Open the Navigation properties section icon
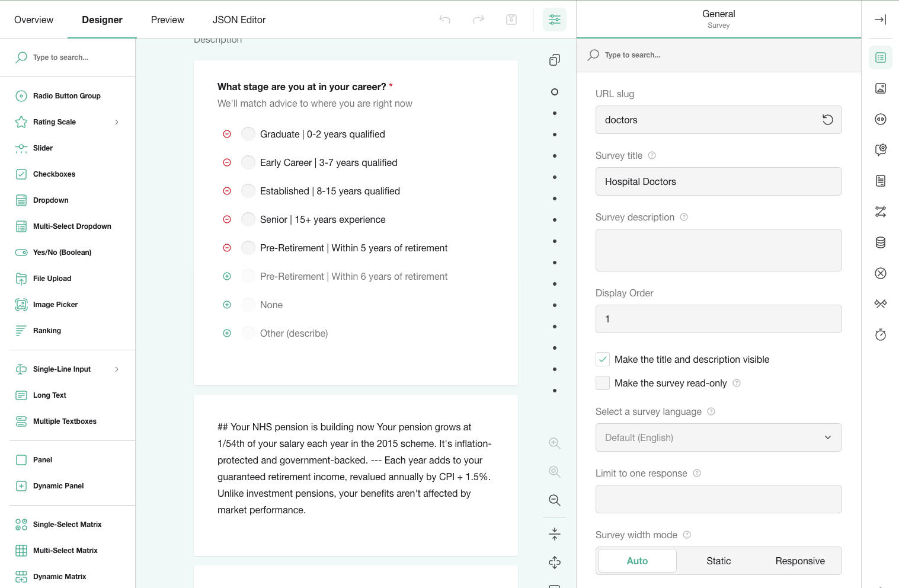899x588 pixels. (x=881, y=119)
